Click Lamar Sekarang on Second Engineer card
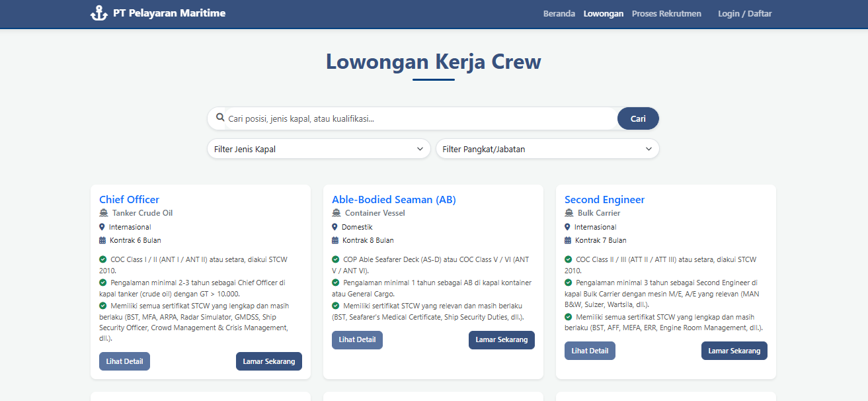The image size is (868, 401). pos(734,351)
